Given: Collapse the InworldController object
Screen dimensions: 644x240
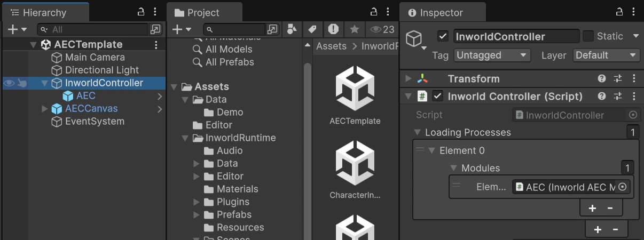Looking at the screenshot, I should (x=45, y=83).
